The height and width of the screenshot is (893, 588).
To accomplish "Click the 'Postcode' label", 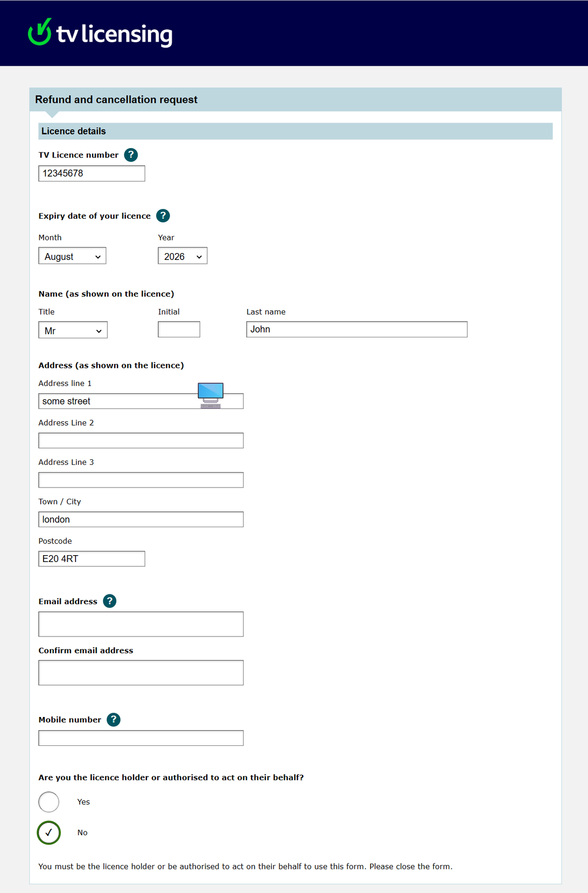I will coord(55,541).
